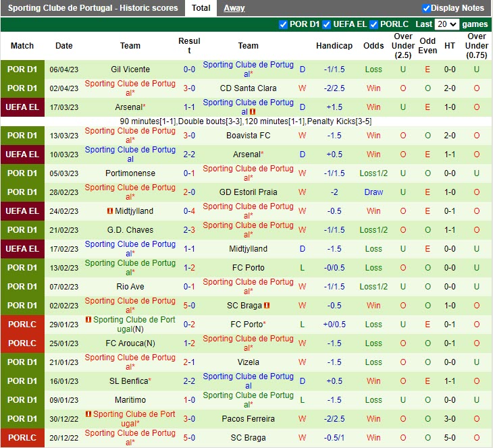This screenshot has height=448, width=493.
Task: Click the Odd Even column header
Action: click(427, 46)
